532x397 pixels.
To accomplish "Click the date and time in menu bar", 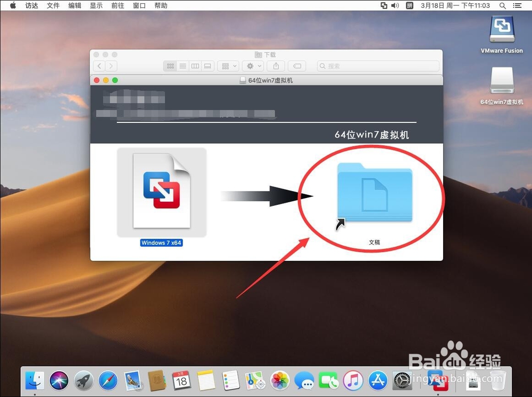I will point(455,5).
